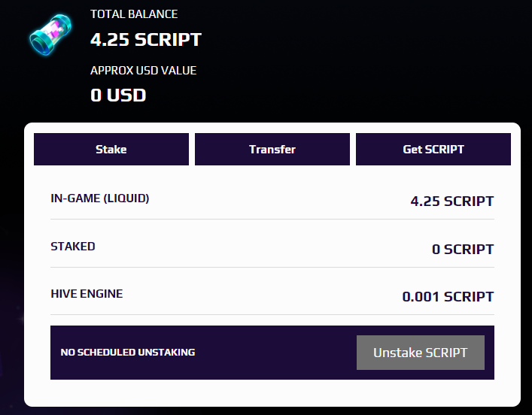The height and width of the screenshot is (415, 532).
Task: Click the Unstake SCRIPT button
Action: (421, 353)
